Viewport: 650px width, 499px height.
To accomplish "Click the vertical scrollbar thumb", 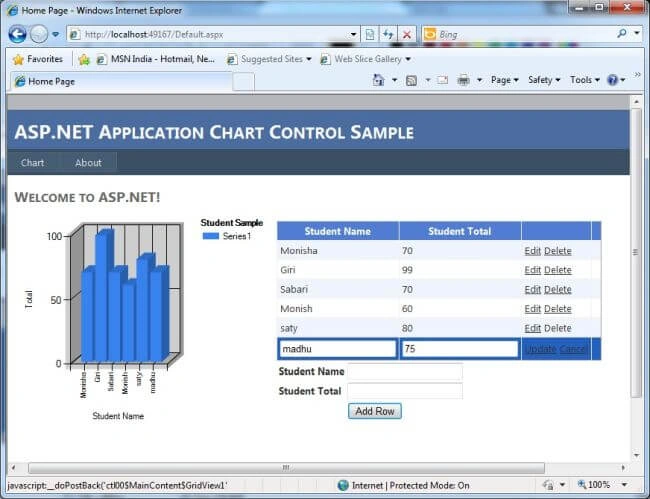I will pyautogui.click(x=636, y=253).
